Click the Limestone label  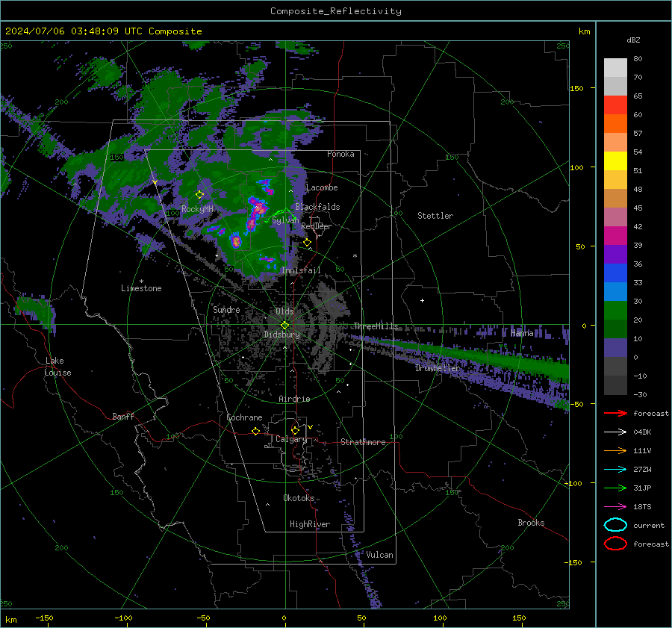(x=141, y=288)
